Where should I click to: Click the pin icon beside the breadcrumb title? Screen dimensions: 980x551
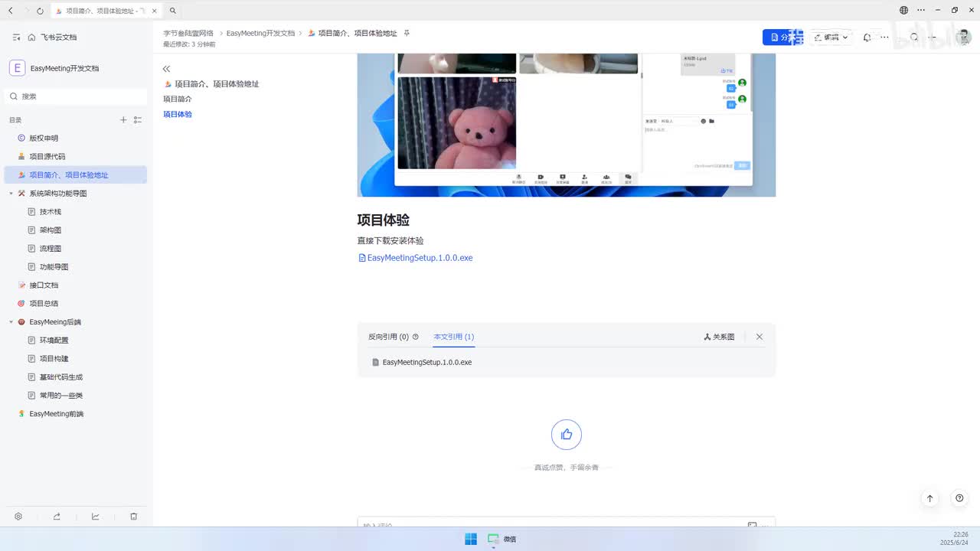coord(407,34)
